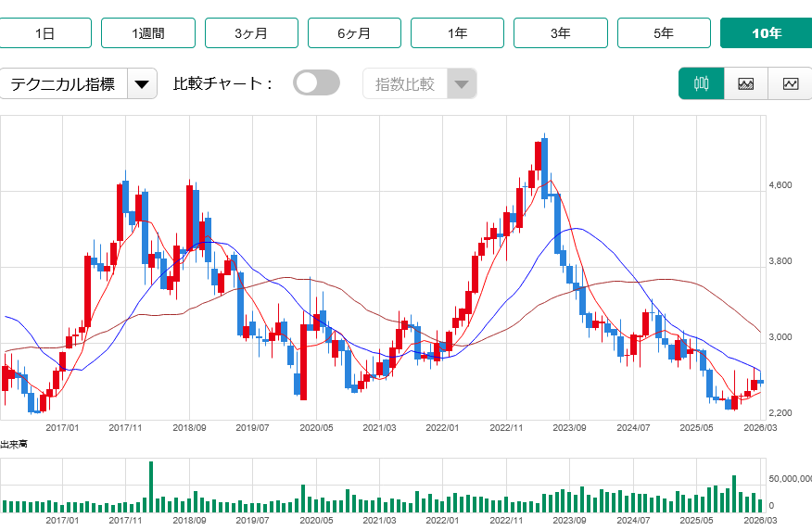Select the 1日 time range tab
Image resolution: width=812 pixels, height=530 pixels.
pos(45,33)
